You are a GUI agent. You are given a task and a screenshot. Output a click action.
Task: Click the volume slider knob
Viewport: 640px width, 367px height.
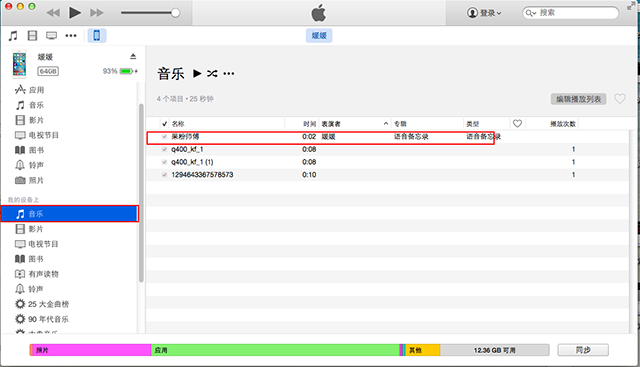coord(175,13)
